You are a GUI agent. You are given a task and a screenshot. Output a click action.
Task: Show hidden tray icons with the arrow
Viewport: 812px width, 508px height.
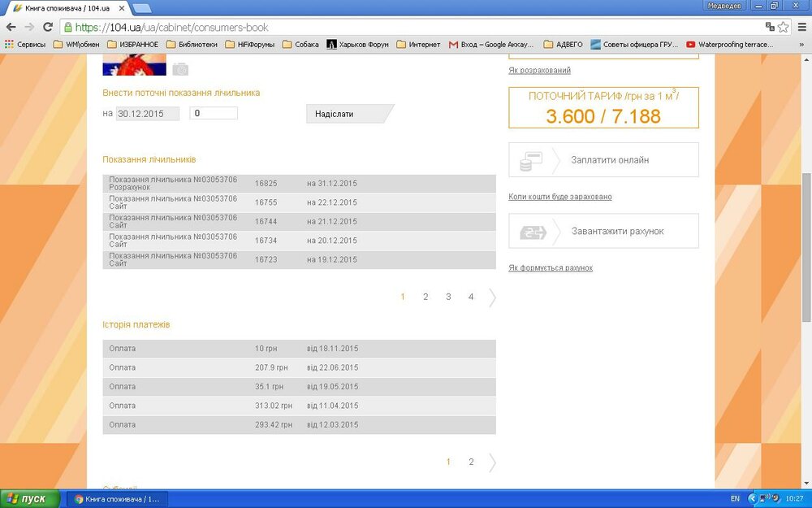click(x=752, y=498)
